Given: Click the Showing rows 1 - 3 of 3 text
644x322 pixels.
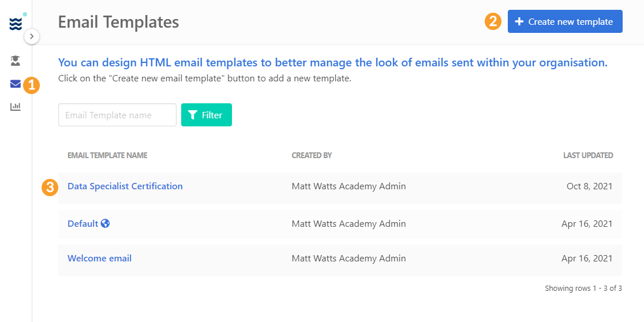Looking at the screenshot, I should pyautogui.click(x=583, y=289).
